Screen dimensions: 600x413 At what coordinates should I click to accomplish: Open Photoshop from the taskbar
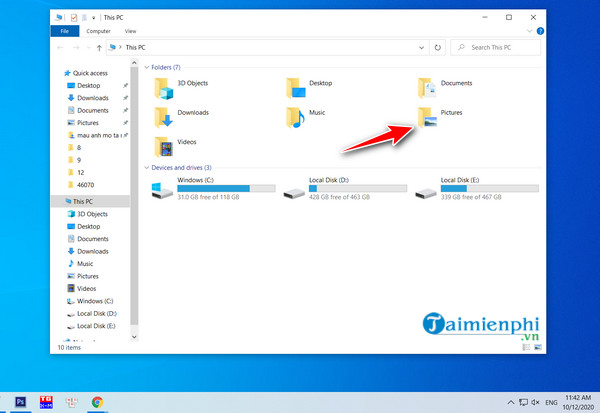tap(20, 402)
